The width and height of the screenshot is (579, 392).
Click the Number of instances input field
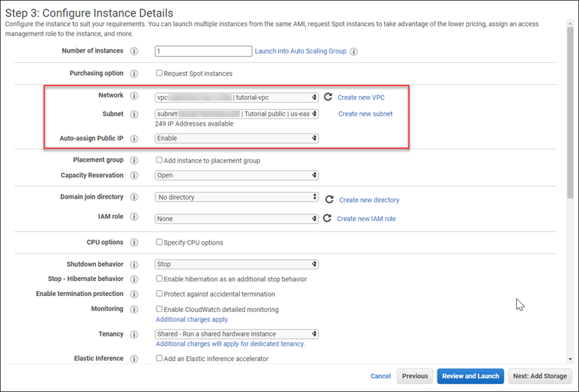[203, 52]
